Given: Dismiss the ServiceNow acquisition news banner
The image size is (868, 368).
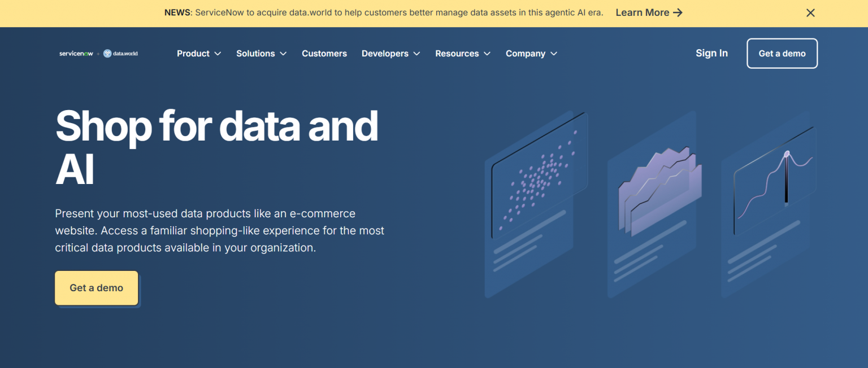Looking at the screenshot, I should [x=810, y=12].
